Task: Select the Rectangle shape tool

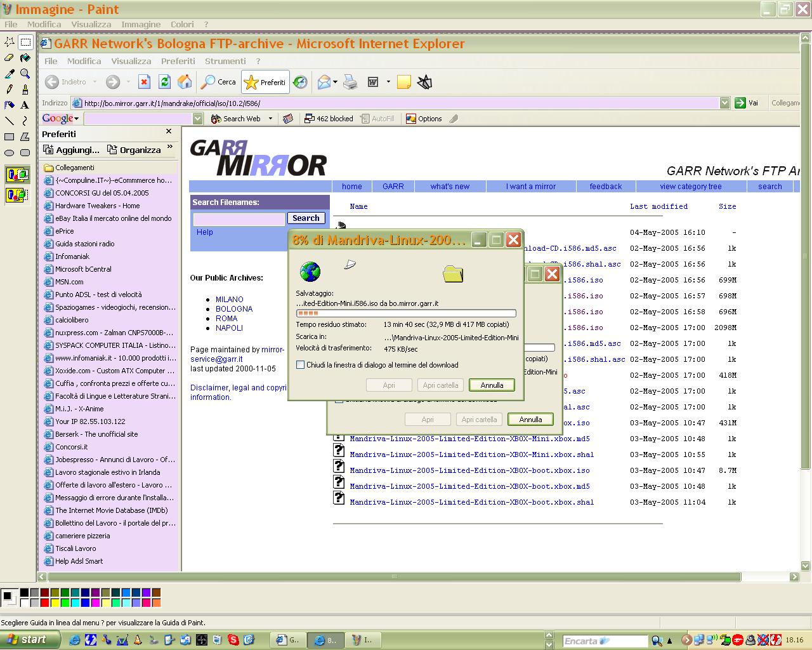Action: coord(10,136)
